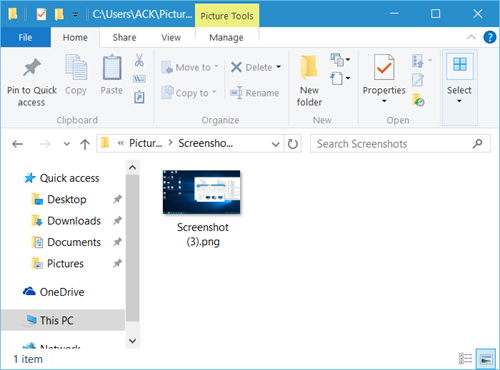
Task: Click the Copy icon in Clipboard group
Action: (76, 67)
